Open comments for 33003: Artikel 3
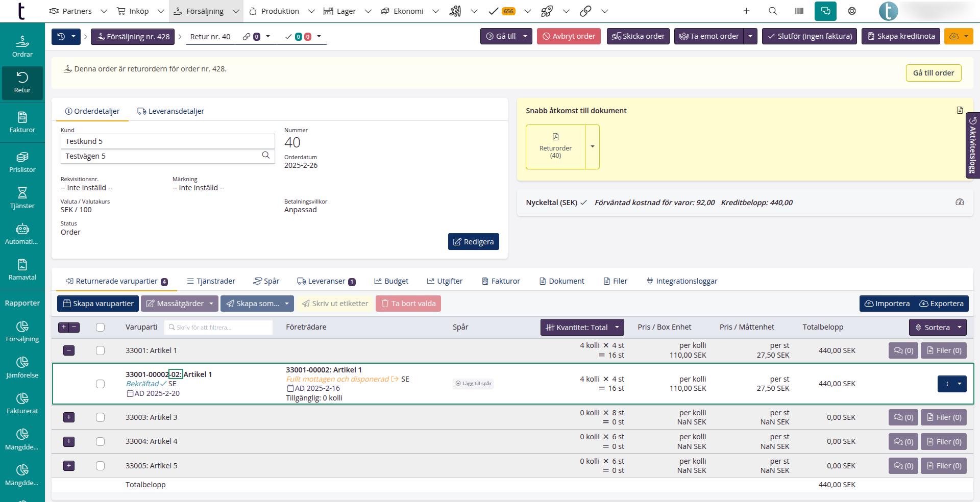Viewport: 980px width, 502px height. point(903,417)
